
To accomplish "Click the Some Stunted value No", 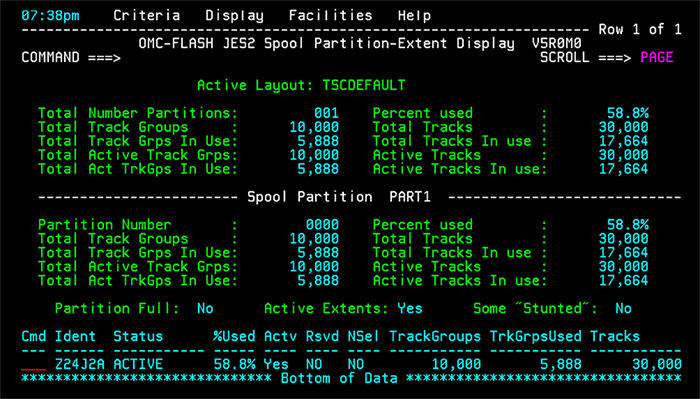I will click(623, 309).
